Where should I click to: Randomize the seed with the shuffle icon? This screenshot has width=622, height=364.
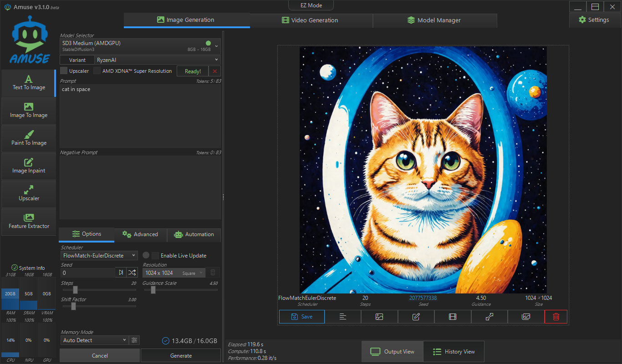click(132, 272)
